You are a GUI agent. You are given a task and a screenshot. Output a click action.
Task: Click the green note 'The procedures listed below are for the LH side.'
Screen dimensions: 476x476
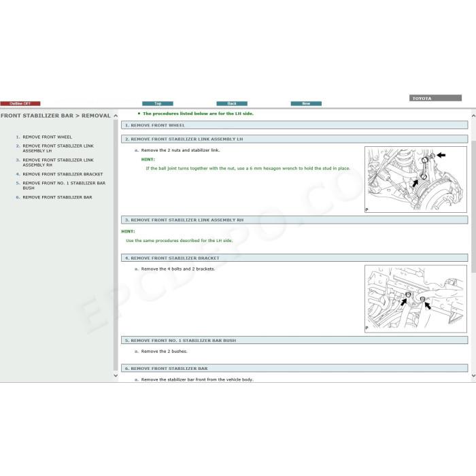click(x=198, y=114)
